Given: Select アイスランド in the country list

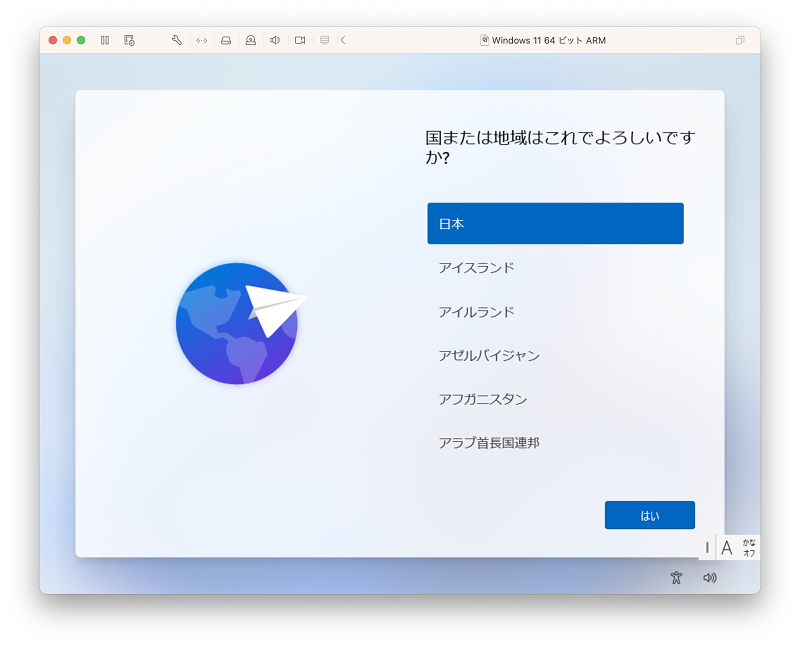Looking at the screenshot, I should (x=555, y=268).
